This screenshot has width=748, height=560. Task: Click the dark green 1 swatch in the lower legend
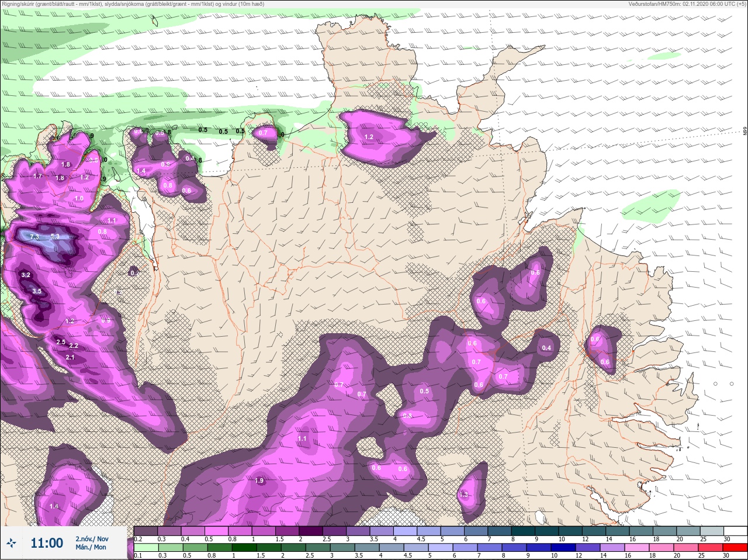244,548
